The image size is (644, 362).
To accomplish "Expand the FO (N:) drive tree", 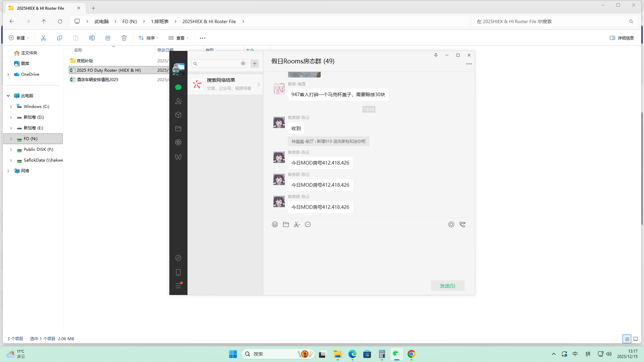I will (x=11, y=139).
